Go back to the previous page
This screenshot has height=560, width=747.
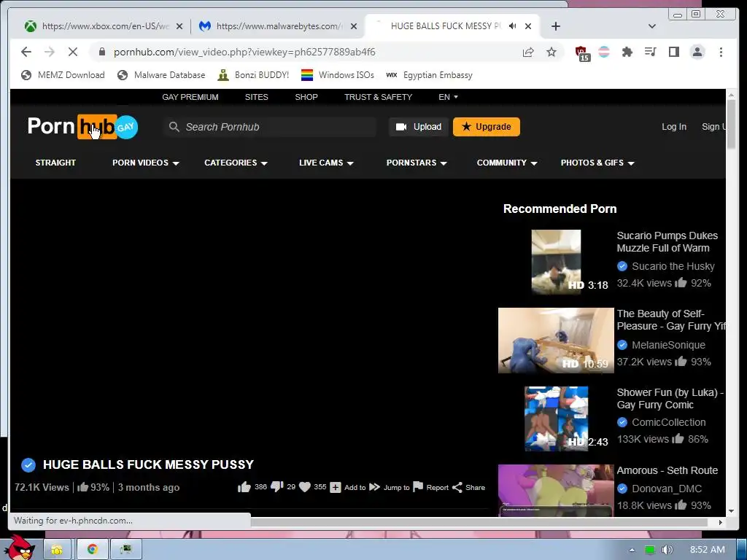pos(26,52)
